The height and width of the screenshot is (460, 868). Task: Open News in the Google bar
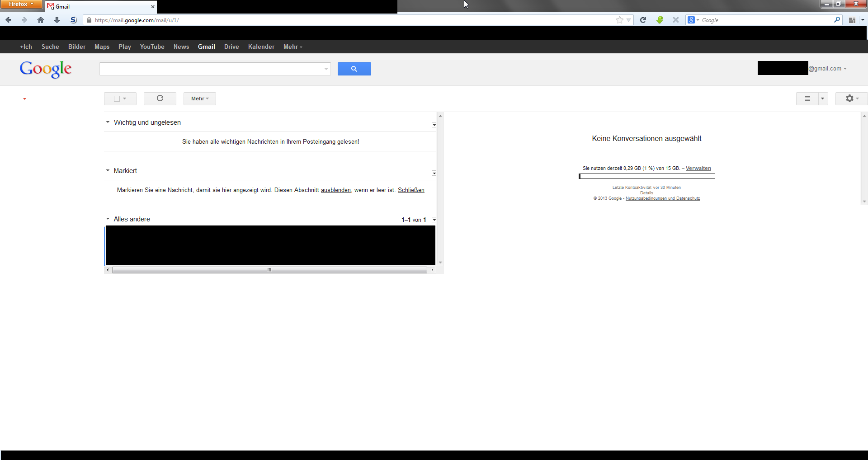(181, 47)
